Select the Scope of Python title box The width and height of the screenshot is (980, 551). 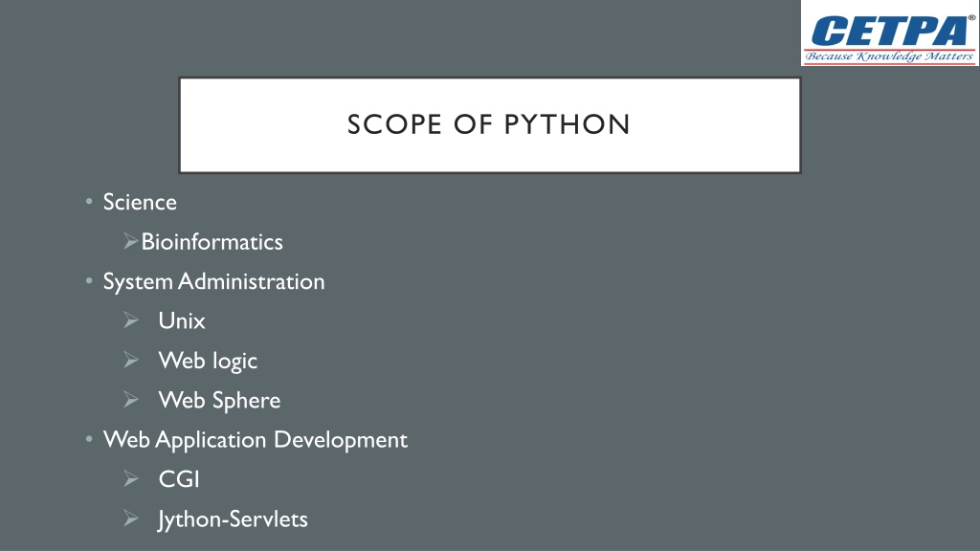click(x=490, y=125)
